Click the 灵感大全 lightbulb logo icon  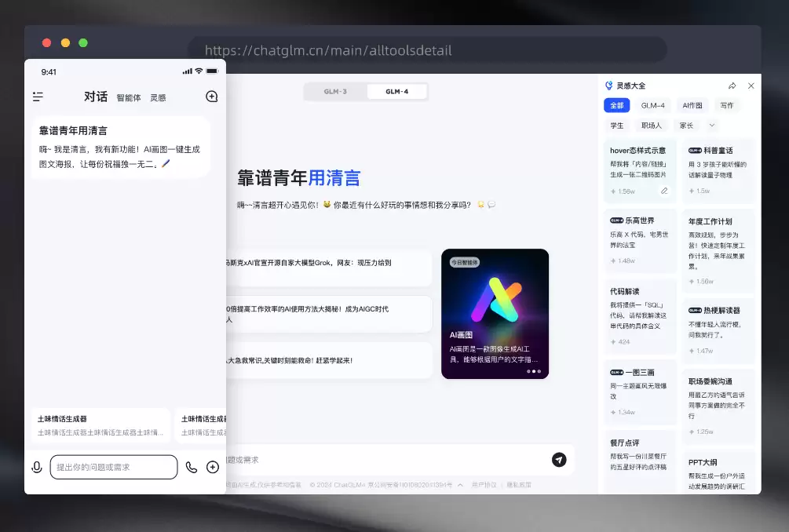[610, 85]
